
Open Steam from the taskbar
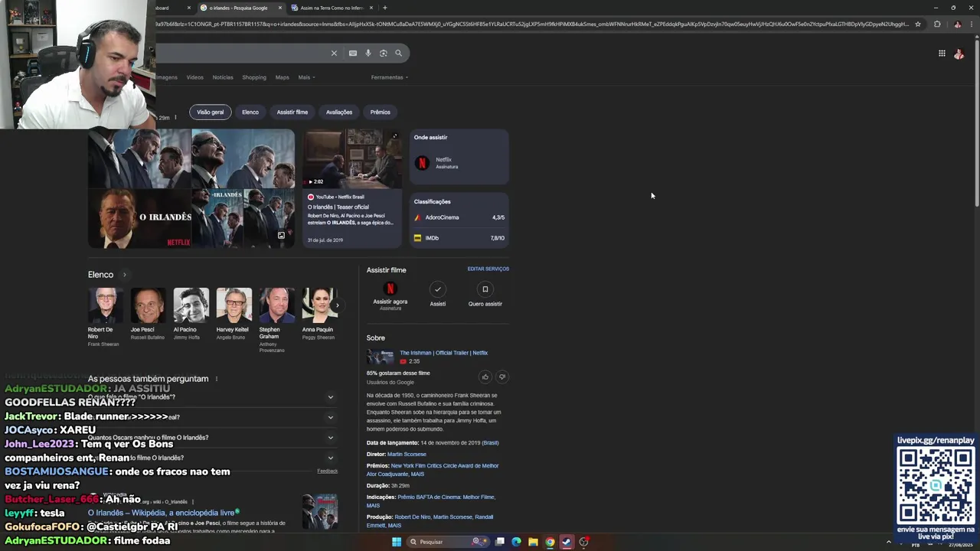coord(567,542)
